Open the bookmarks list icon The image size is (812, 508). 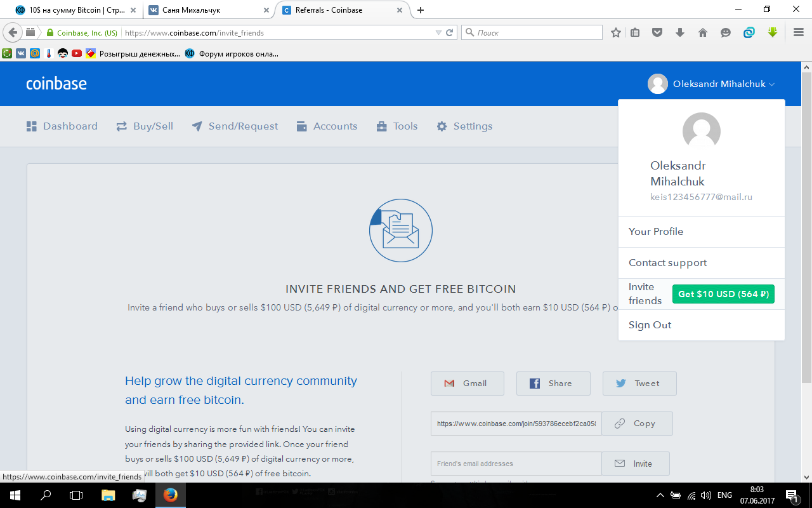635,32
